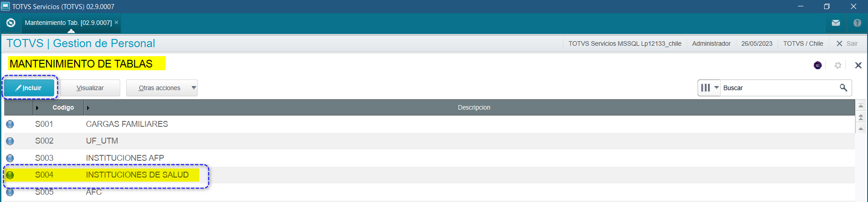The width and height of the screenshot is (868, 202).
Task: Click the Visualizar button
Action: (x=90, y=88)
